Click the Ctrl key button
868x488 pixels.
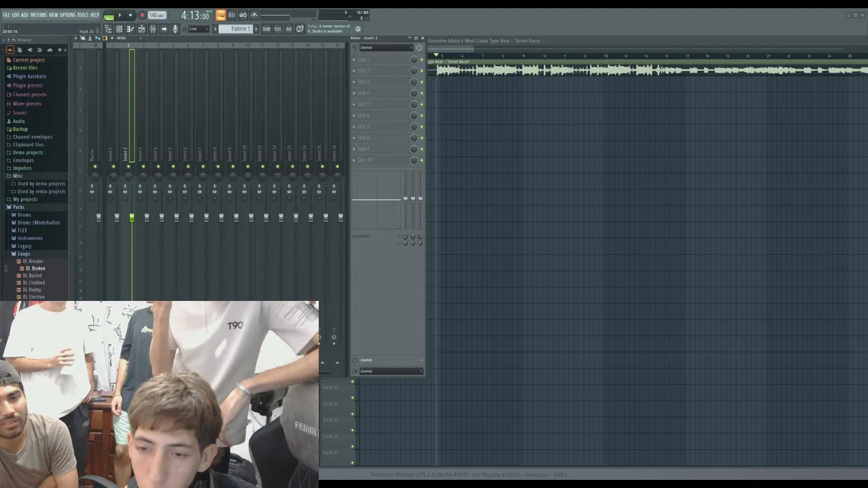click(277, 29)
